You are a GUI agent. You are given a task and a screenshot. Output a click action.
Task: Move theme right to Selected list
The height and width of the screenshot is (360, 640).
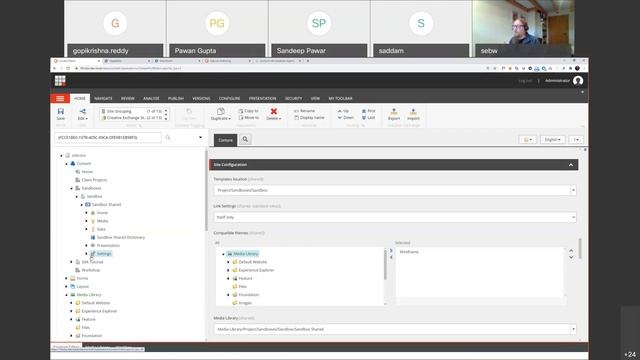391,251
